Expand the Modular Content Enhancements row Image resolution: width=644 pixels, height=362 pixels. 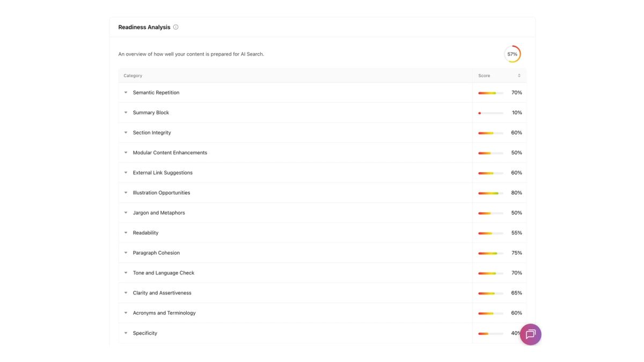click(x=126, y=153)
